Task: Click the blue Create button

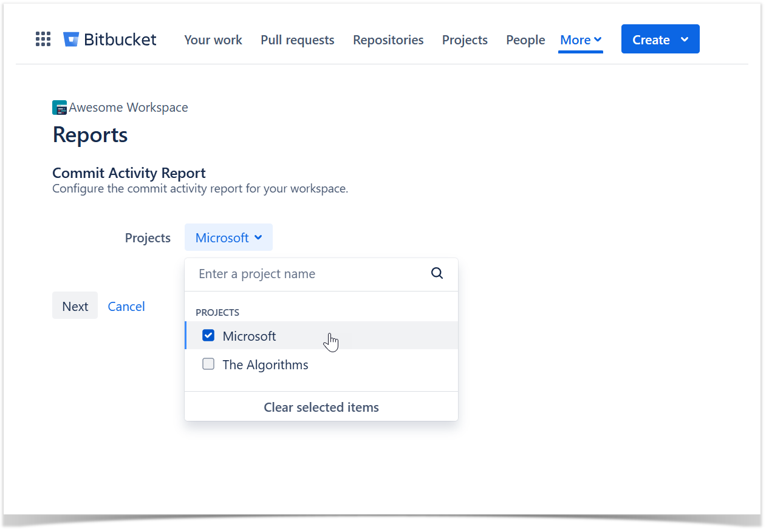Action: [x=650, y=39]
